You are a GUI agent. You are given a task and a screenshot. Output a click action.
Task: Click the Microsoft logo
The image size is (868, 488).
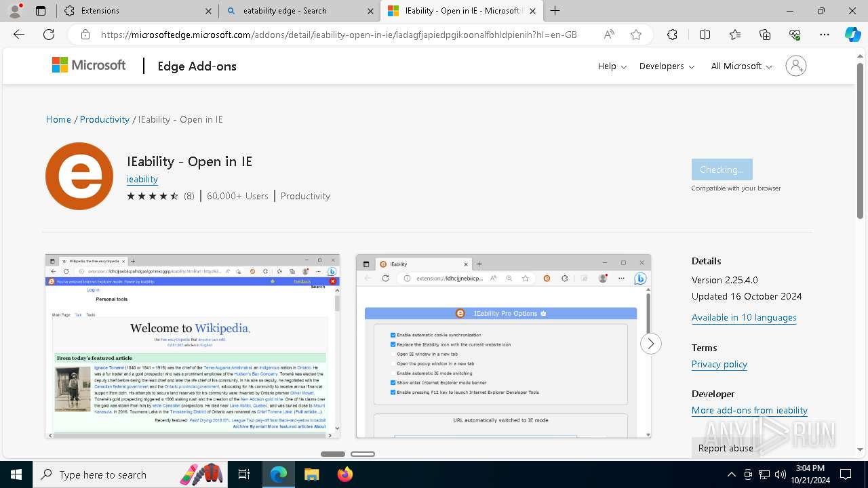coord(89,65)
